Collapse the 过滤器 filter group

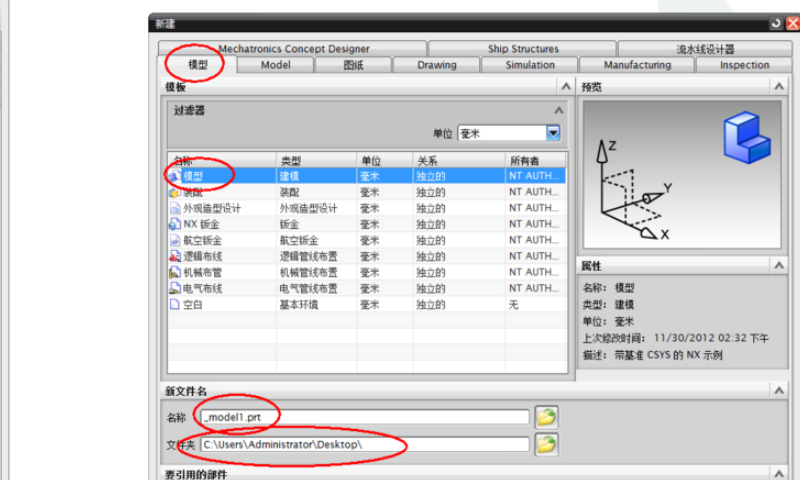tap(559, 110)
